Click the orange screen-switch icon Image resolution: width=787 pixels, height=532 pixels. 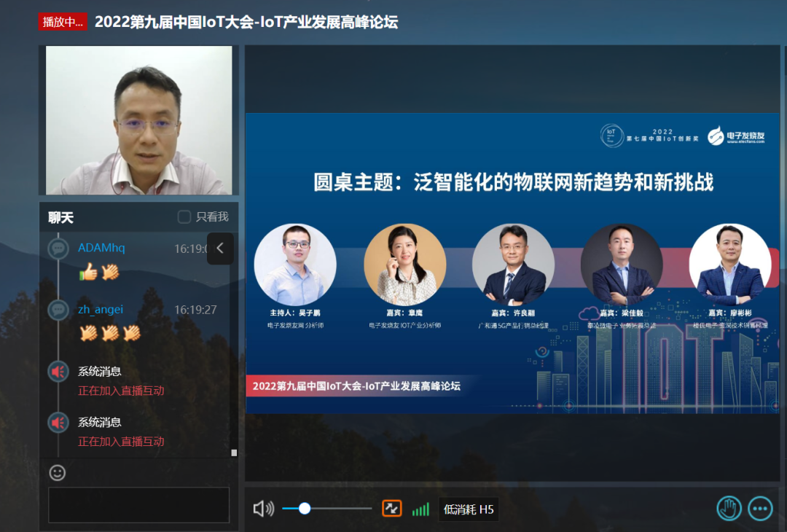click(392, 509)
